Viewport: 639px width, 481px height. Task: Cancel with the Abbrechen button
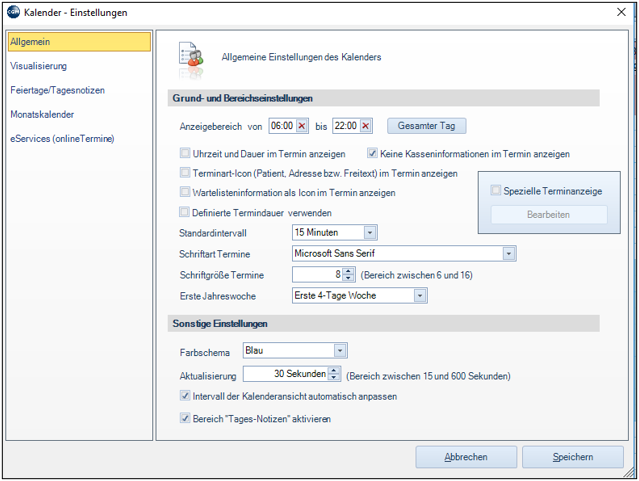click(466, 457)
